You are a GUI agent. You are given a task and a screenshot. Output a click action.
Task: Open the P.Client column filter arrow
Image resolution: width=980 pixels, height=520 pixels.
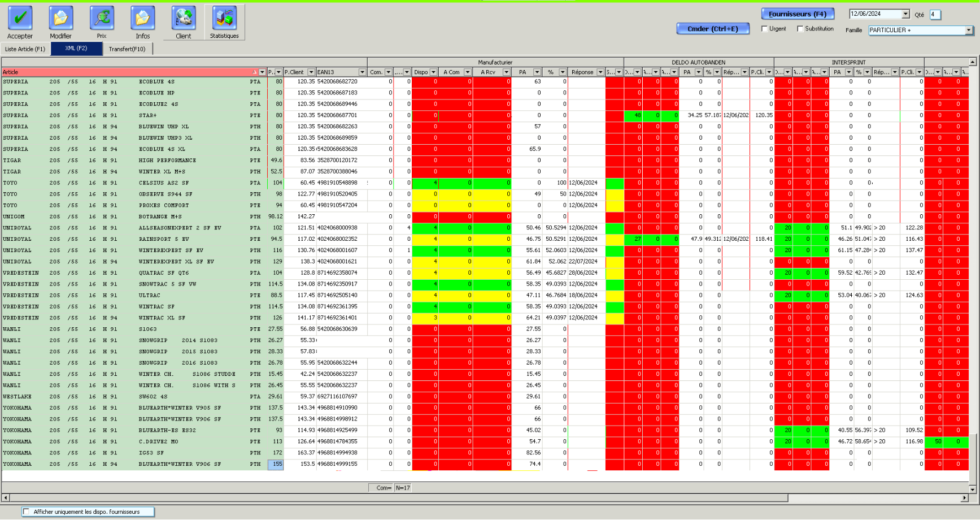point(311,72)
